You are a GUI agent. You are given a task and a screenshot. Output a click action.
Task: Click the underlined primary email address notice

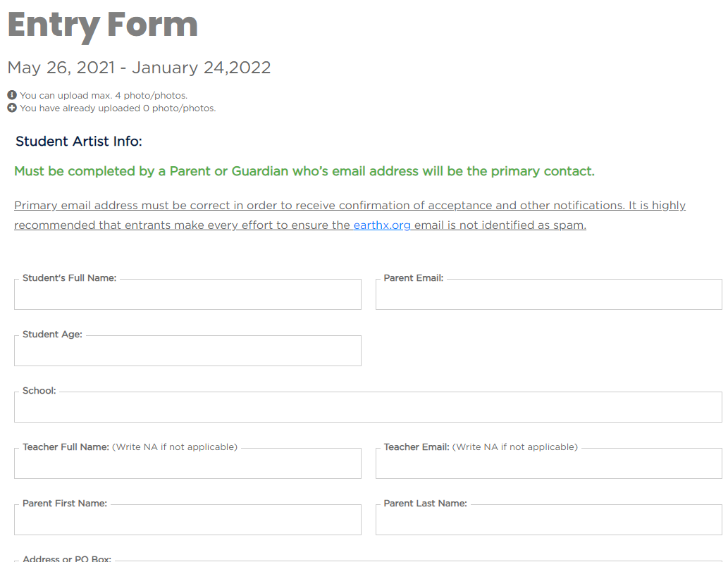click(350, 206)
